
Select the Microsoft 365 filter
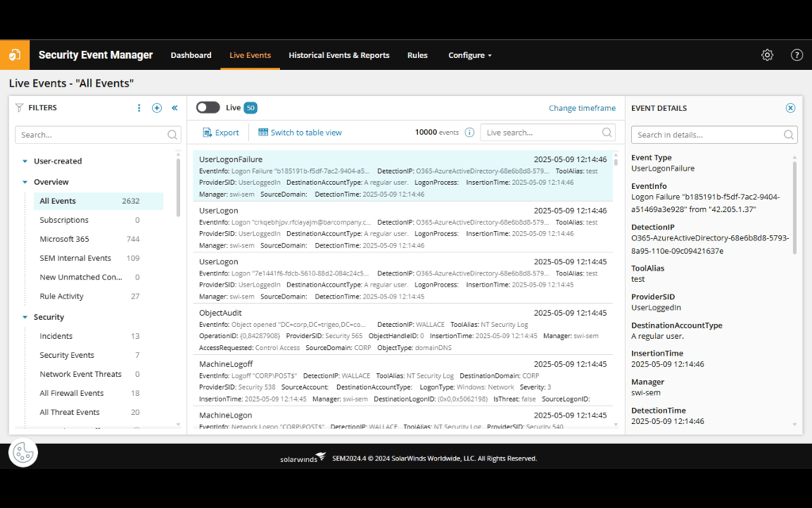64,239
